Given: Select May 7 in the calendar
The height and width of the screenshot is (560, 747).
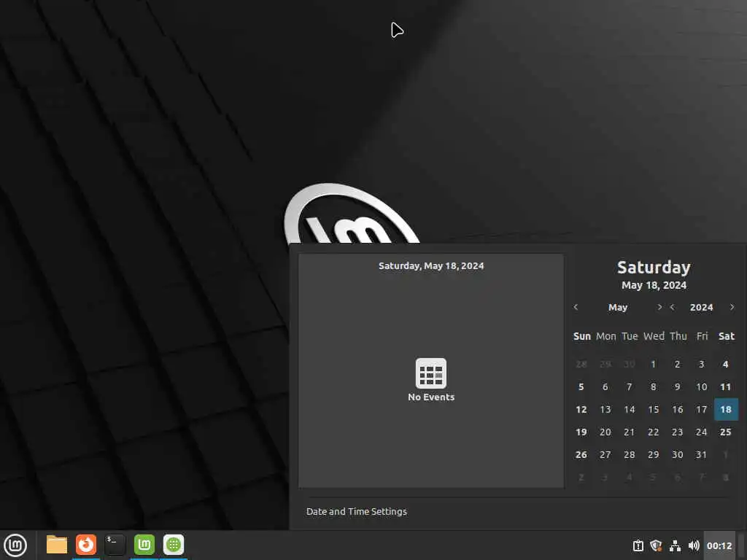Looking at the screenshot, I should 630,386.
